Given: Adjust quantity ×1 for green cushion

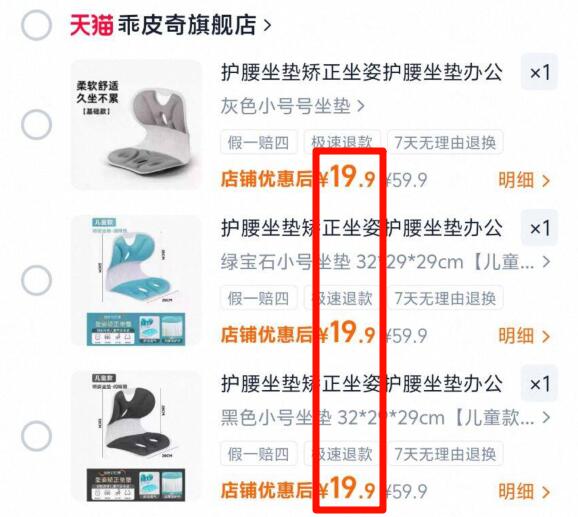Looking at the screenshot, I should pos(539,228).
